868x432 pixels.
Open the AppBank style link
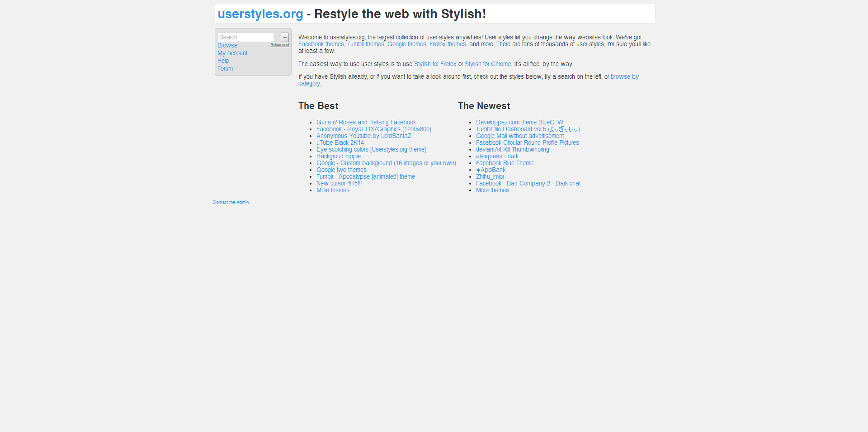(491, 170)
